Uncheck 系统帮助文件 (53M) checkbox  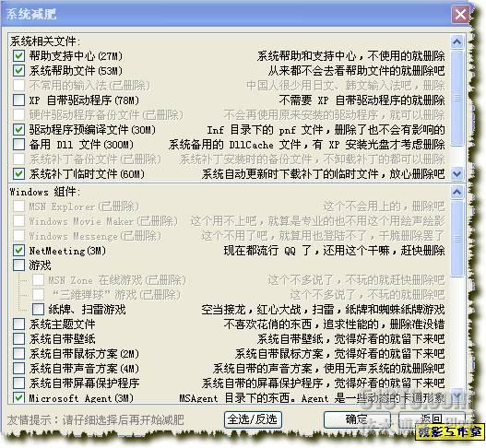18,71
